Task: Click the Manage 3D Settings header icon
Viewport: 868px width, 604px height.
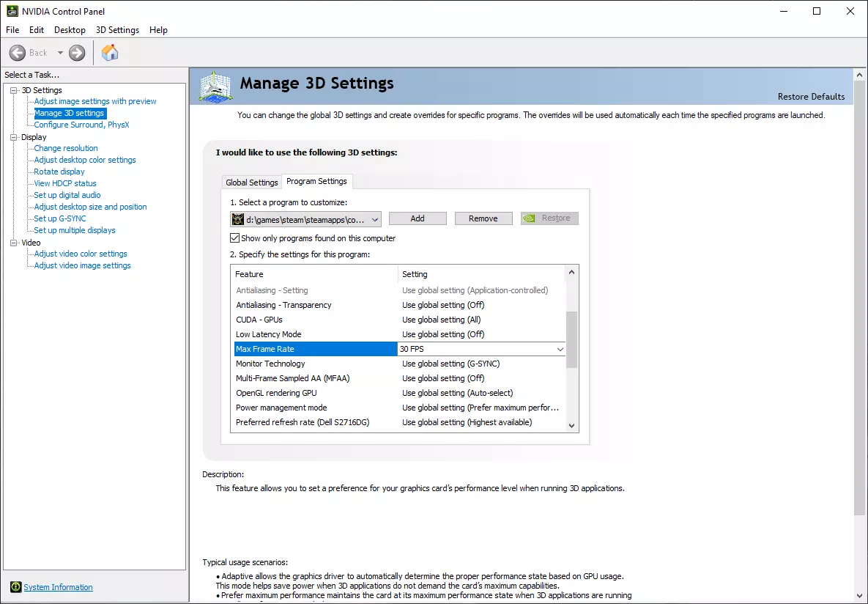Action: [x=215, y=87]
